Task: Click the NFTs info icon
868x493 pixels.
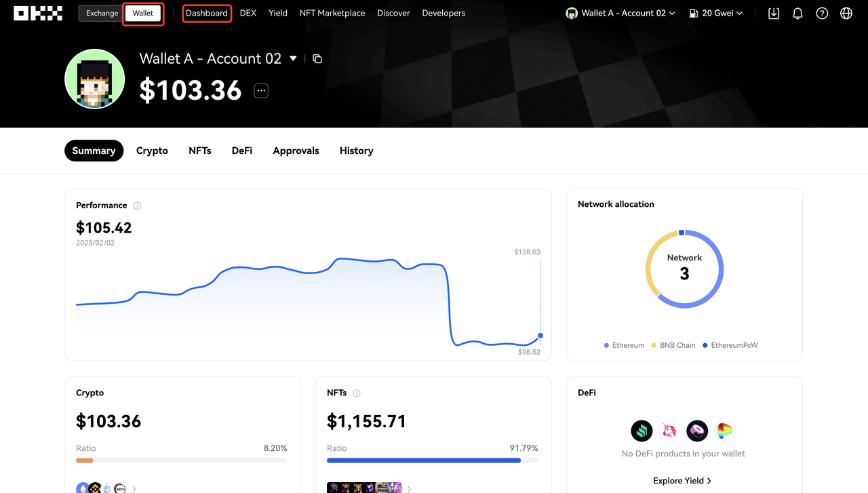Action: 357,393
